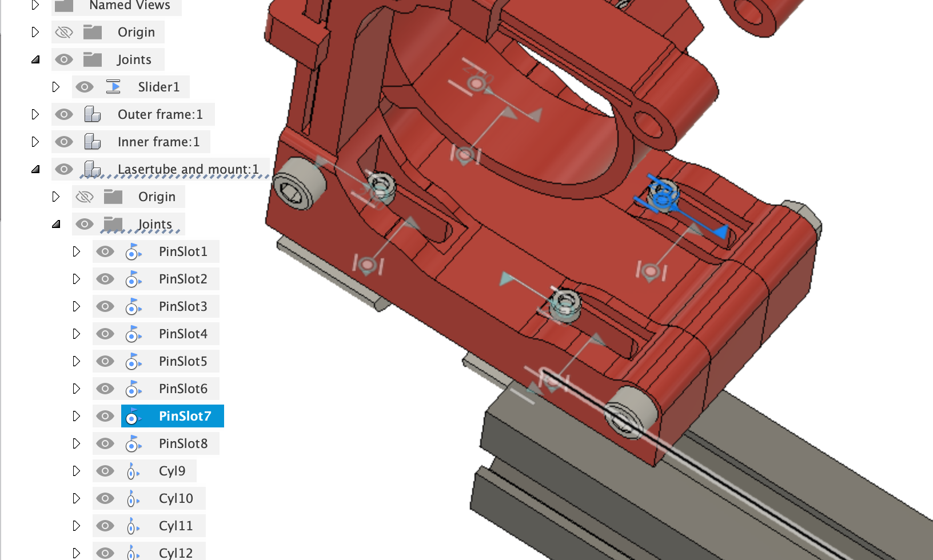This screenshot has width=933, height=560.
Task: Click the Outer frame:1 component icon
Action: point(91,114)
